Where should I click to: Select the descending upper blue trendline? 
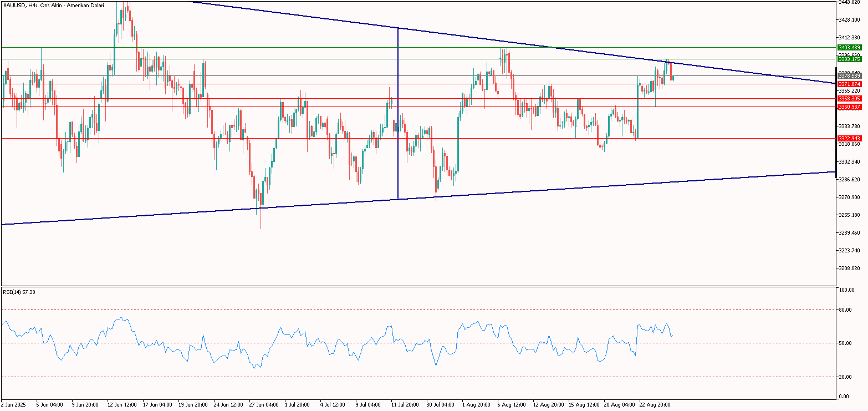pos(511,43)
